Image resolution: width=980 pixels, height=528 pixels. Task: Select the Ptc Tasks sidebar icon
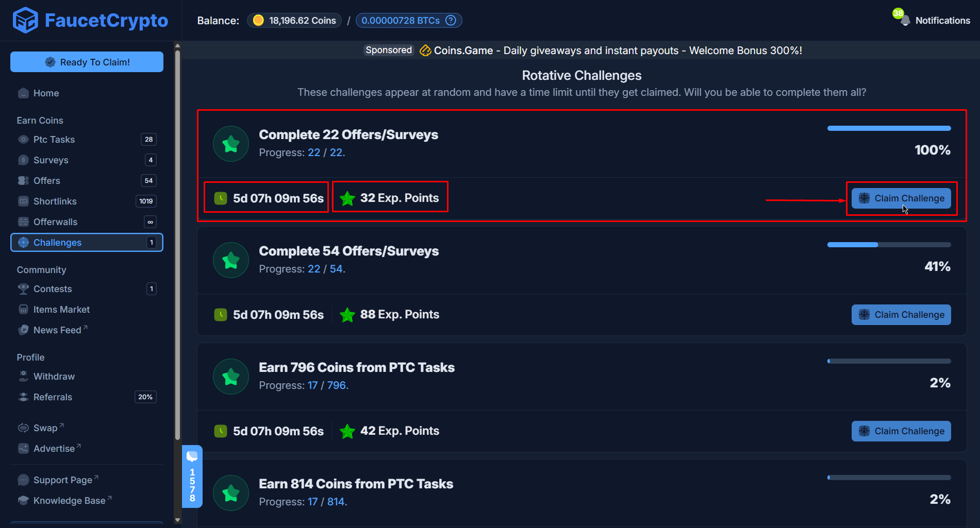click(23, 139)
